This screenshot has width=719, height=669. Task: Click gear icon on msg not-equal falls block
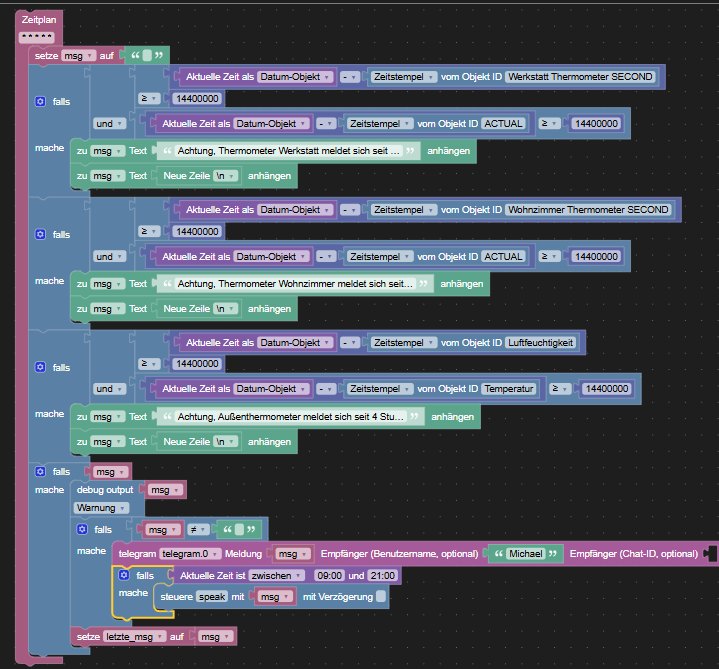tap(82, 529)
